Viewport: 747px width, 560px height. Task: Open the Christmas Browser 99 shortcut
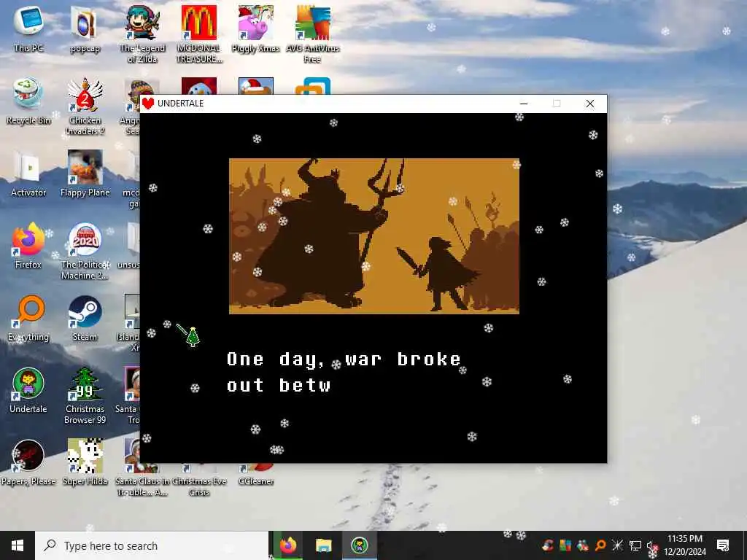tap(85, 395)
